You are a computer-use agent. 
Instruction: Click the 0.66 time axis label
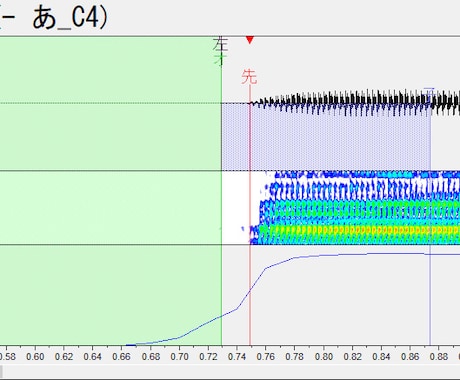(x=121, y=357)
